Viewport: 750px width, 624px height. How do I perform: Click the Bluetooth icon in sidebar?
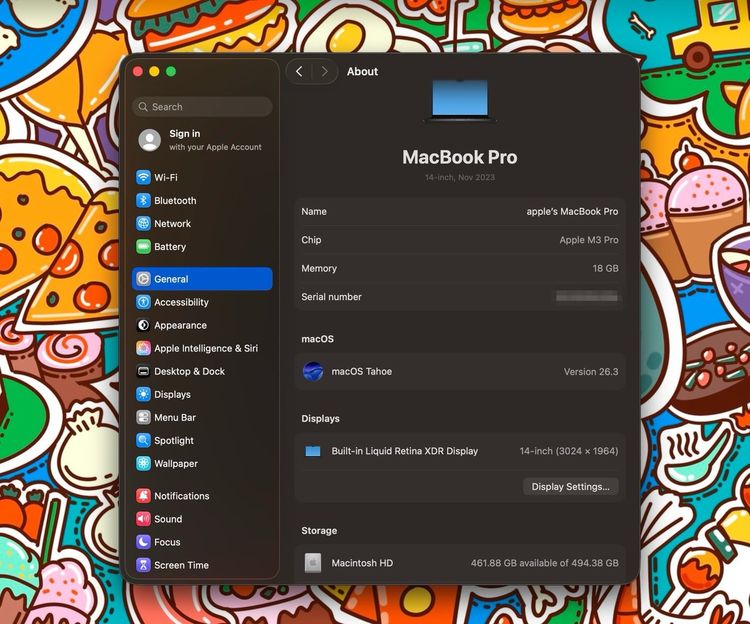tap(143, 200)
